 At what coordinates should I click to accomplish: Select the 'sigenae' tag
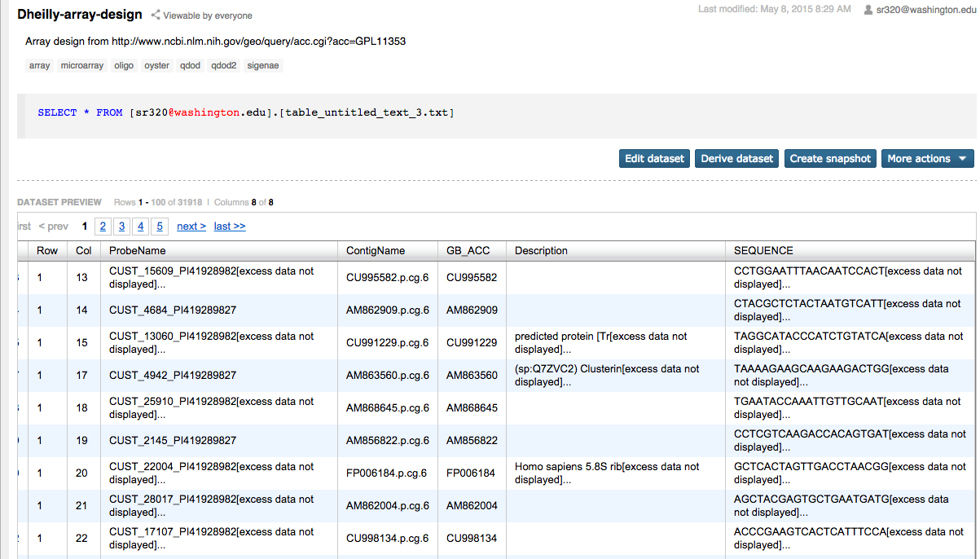pyautogui.click(x=263, y=66)
